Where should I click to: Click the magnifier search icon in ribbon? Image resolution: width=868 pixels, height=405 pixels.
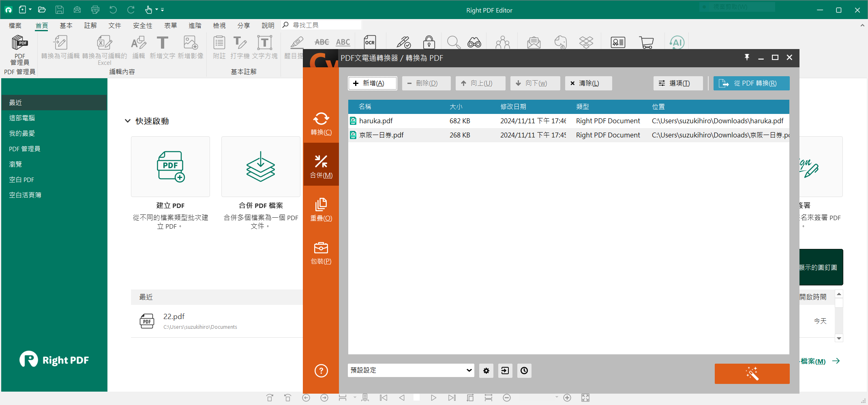click(x=453, y=42)
